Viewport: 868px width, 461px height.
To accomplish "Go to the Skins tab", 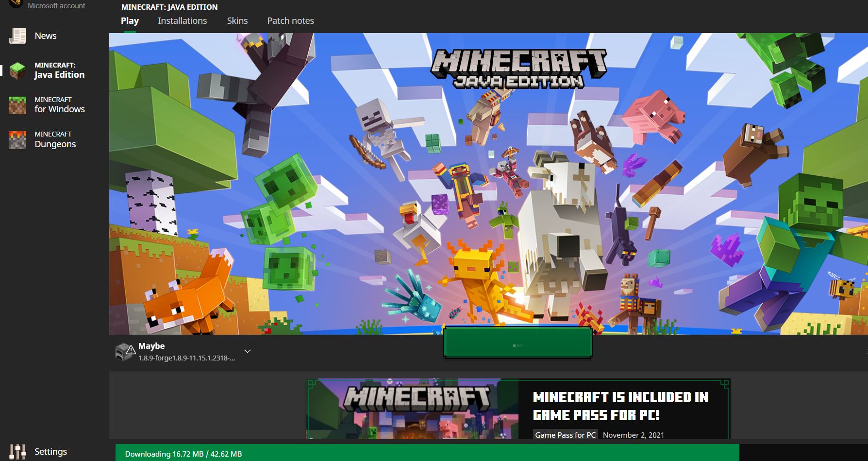I will tap(237, 21).
